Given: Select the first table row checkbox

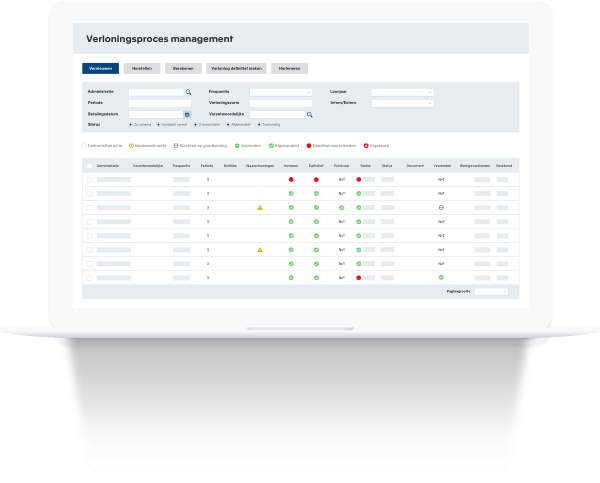Looking at the screenshot, I should click(x=89, y=179).
